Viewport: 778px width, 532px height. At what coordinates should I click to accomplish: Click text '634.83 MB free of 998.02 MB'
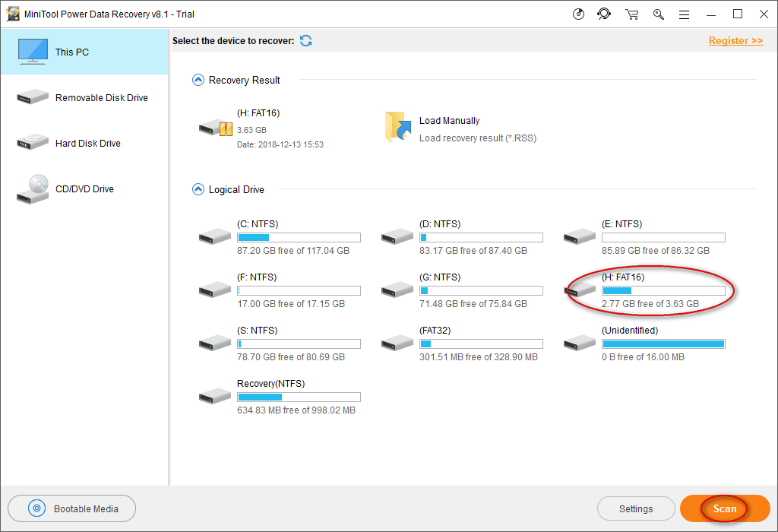point(296,410)
